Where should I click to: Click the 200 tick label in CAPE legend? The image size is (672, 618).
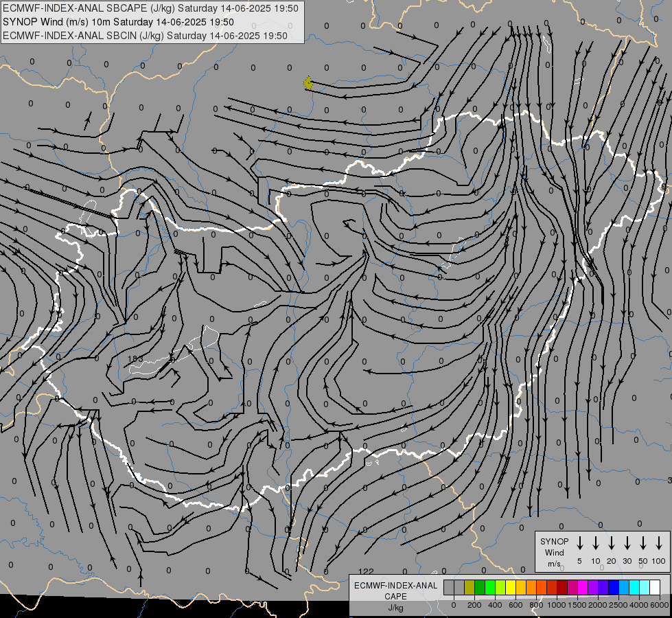tap(474, 605)
